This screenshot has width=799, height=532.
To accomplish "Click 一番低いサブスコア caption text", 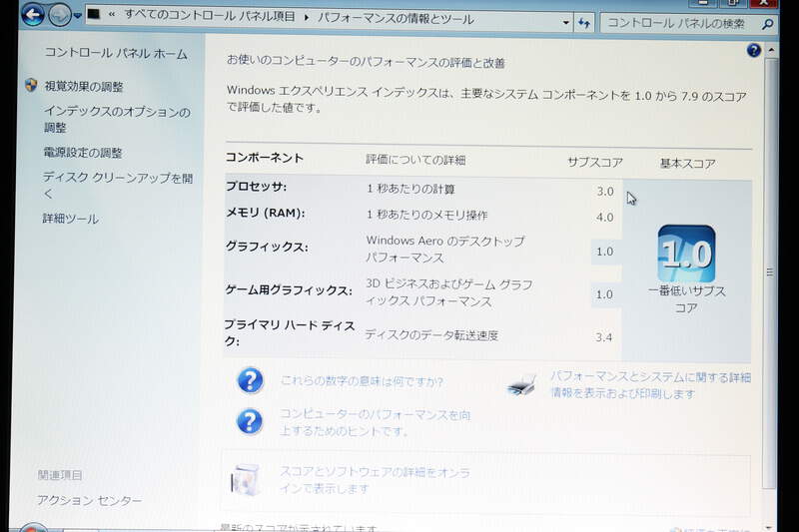I will [x=686, y=299].
